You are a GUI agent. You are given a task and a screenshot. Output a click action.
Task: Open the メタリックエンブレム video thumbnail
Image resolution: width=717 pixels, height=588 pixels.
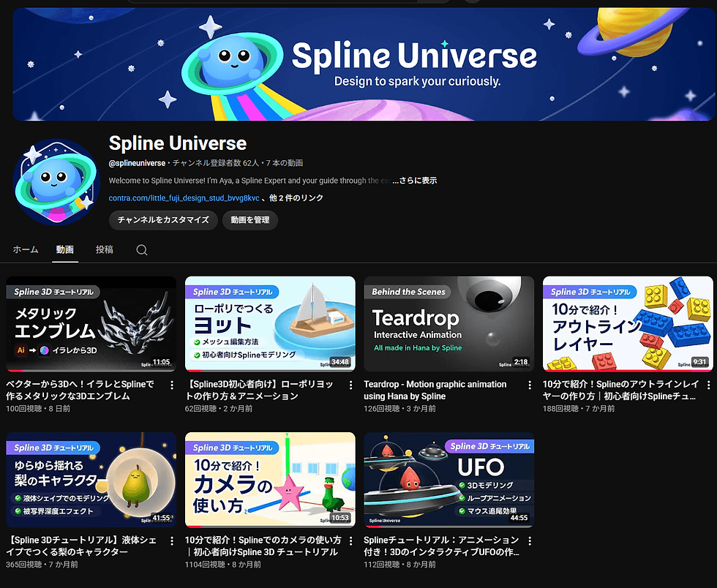[91, 324]
